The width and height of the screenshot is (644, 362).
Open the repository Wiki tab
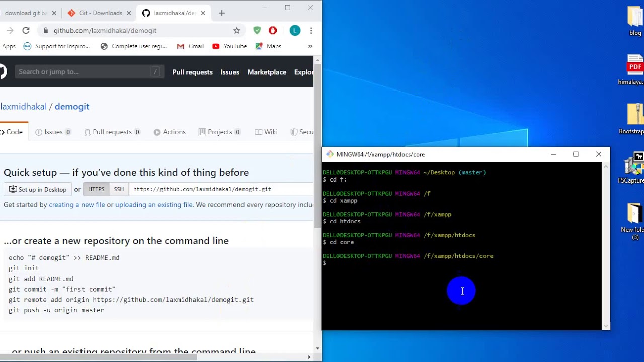266,132
